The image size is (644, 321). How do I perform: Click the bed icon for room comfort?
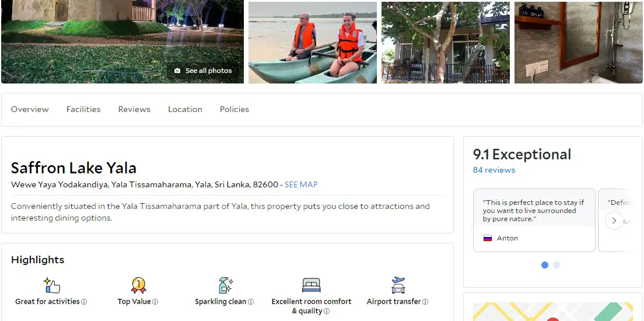[311, 285]
